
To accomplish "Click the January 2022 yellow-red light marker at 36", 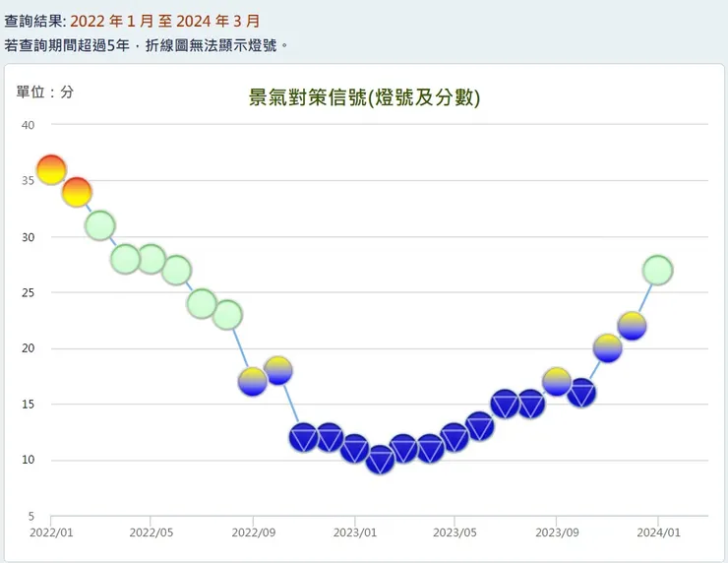I will 51,169.
